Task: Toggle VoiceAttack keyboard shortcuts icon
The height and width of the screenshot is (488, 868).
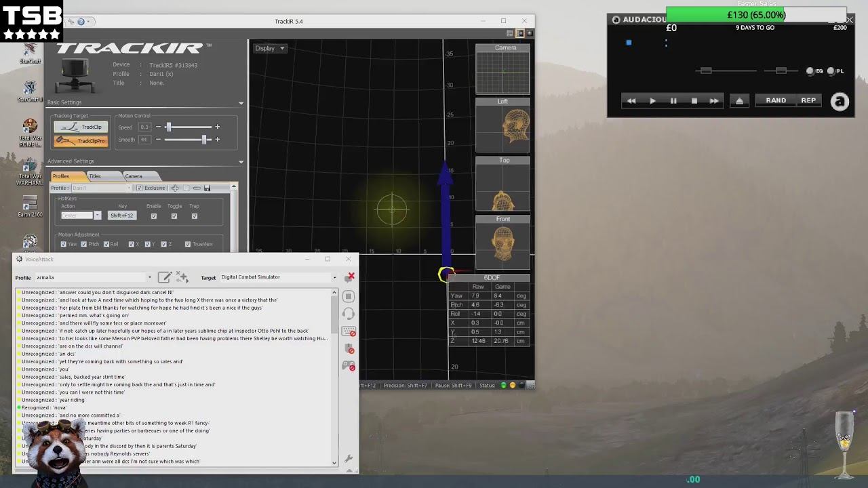Action: pos(349,331)
